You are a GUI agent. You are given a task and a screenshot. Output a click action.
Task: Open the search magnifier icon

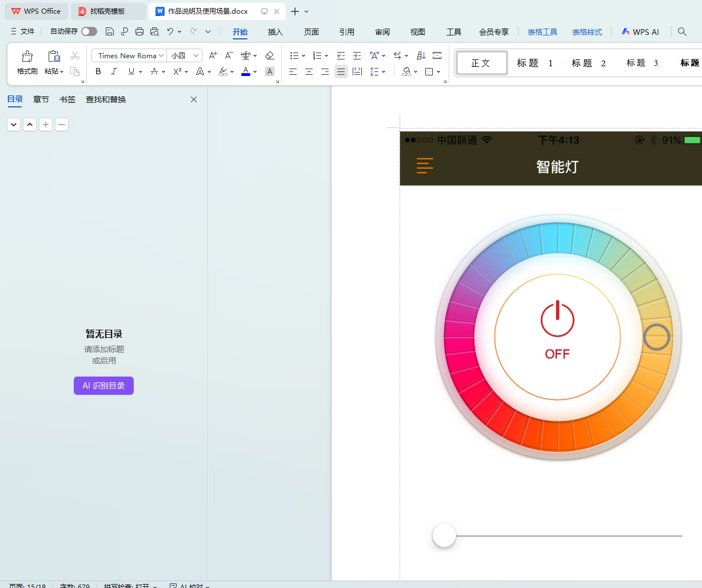[682, 31]
